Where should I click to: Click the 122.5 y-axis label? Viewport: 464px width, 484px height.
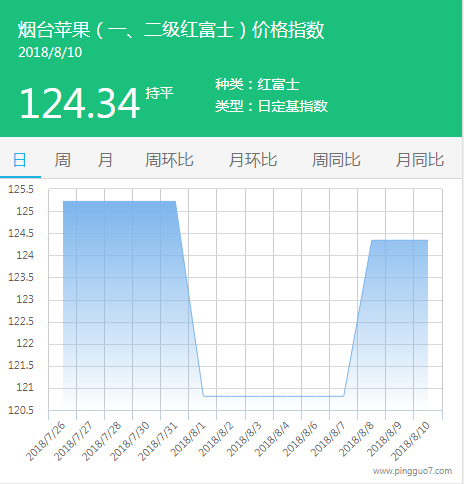pyautogui.click(x=21, y=321)
